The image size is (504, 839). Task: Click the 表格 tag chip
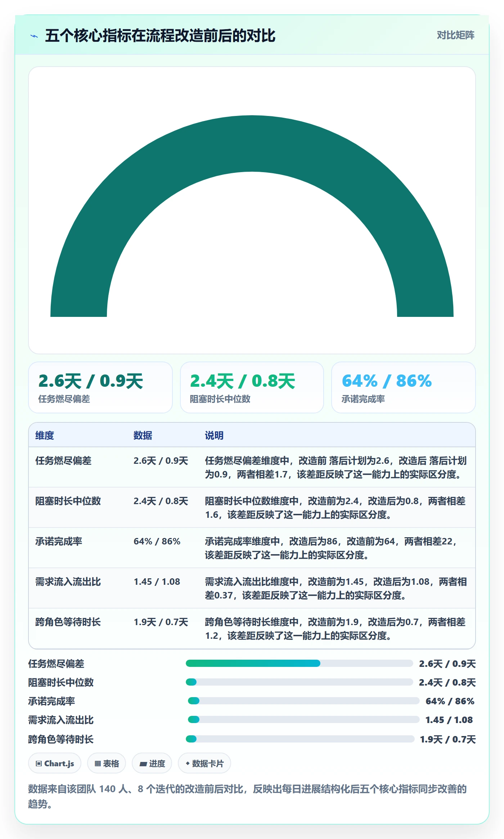(x=107, y=763)
